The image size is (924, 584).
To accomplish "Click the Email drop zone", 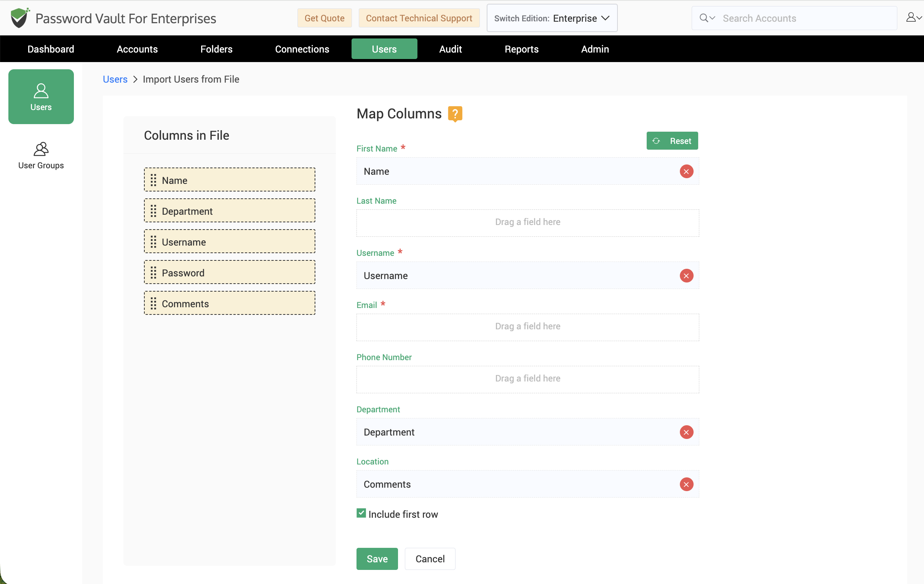I will pos(528,327).
